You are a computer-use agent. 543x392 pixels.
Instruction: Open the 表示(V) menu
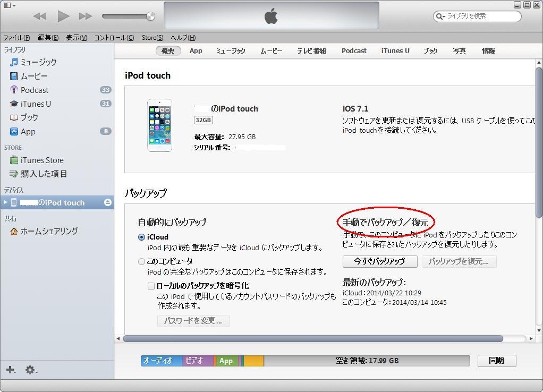[77, 37]
